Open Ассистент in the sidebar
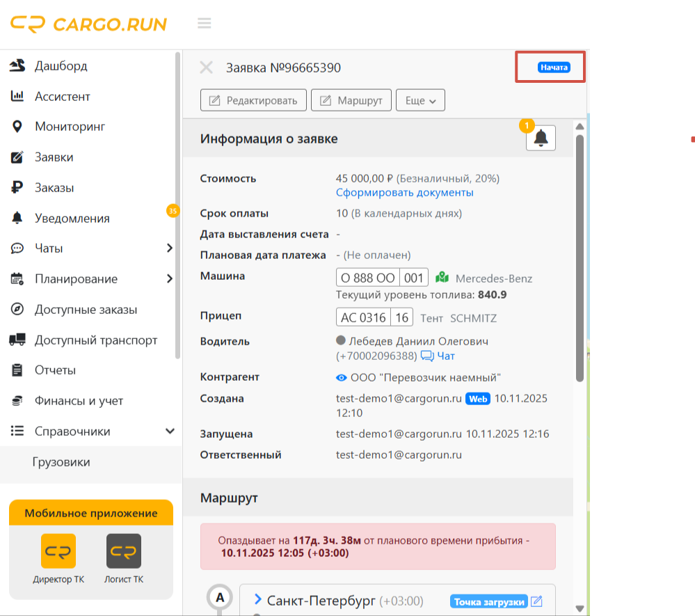This screenshot has height=616, width=695. (63, 97)
